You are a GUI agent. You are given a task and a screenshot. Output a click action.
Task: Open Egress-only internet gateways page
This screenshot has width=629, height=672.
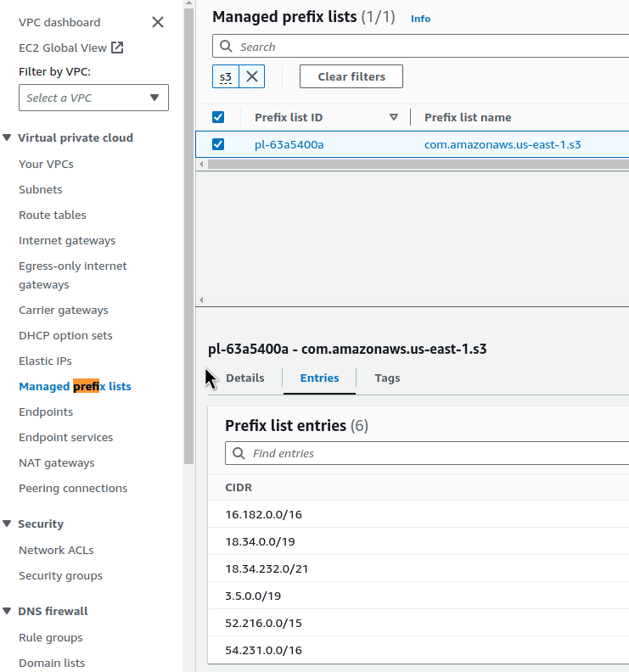pyautogui.click(x=72, y=275)
